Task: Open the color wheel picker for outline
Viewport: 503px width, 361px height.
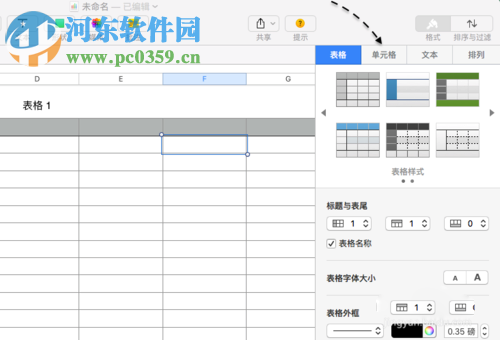Action: coord(429,331)
